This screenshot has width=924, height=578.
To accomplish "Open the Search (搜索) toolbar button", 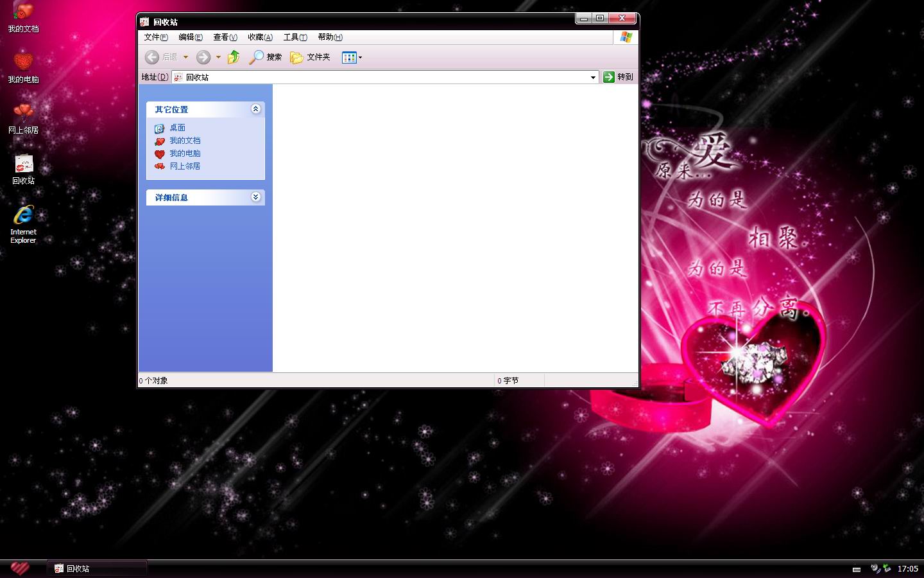I will click(266, 57).
